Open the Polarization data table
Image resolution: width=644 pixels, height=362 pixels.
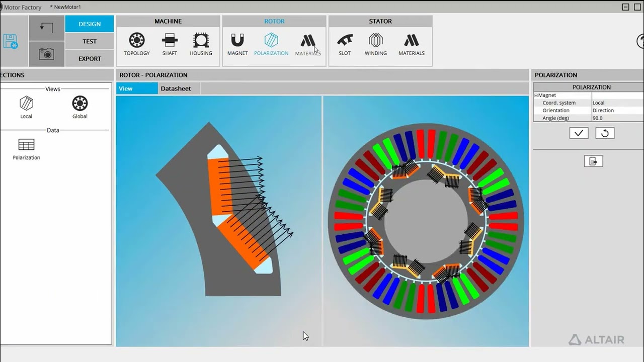click(26, 149)
